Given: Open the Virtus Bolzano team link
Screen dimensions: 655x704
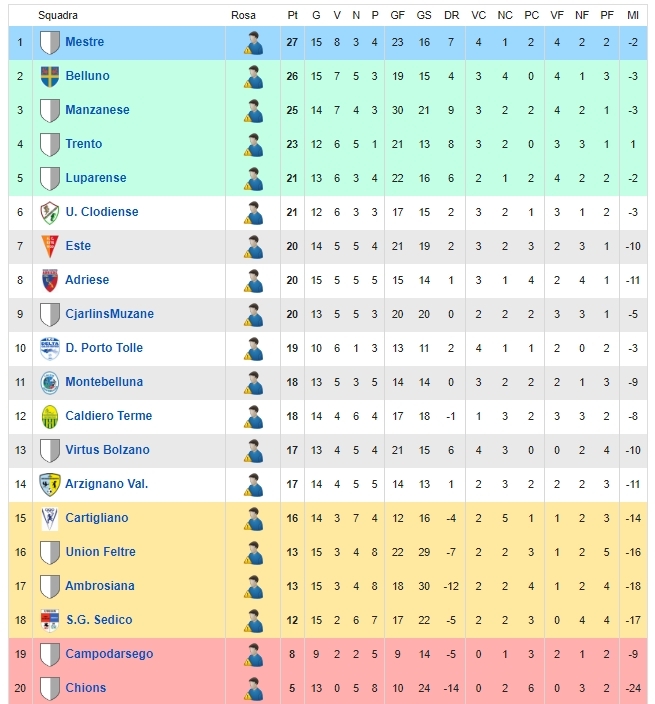Looking at the screenshot, I should click(x=107, y=450).
